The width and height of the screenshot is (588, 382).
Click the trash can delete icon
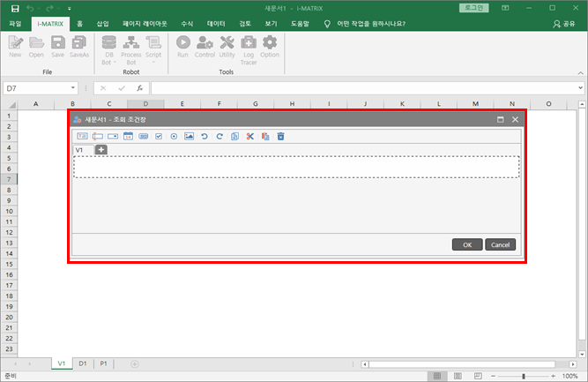coord(280,137)
